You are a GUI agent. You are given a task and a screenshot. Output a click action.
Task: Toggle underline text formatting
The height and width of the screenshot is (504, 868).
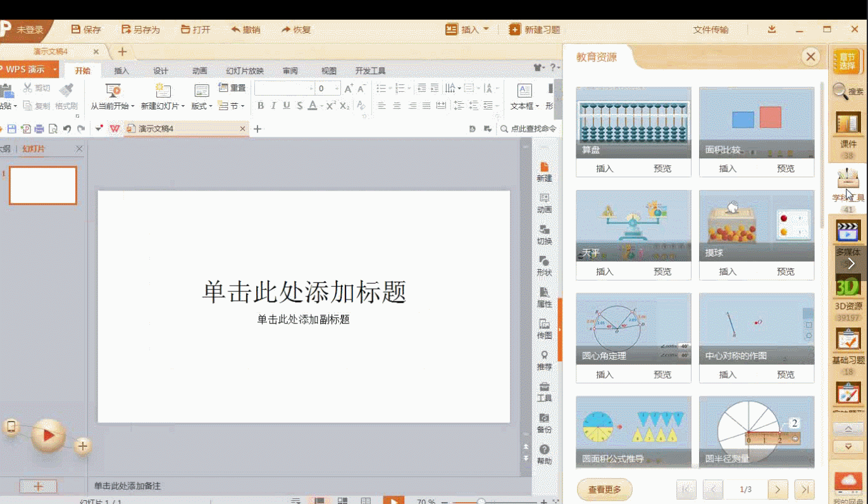point(286,106)
